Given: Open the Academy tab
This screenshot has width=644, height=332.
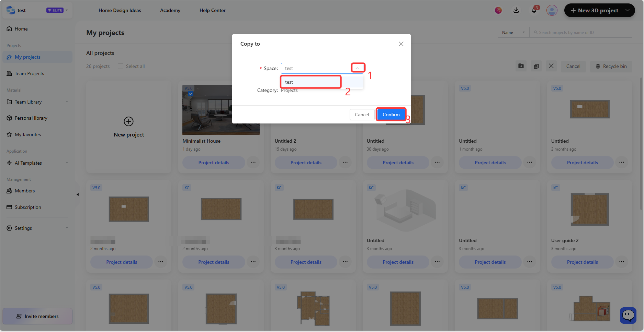Looking at the screenshot, I should 170,10.
